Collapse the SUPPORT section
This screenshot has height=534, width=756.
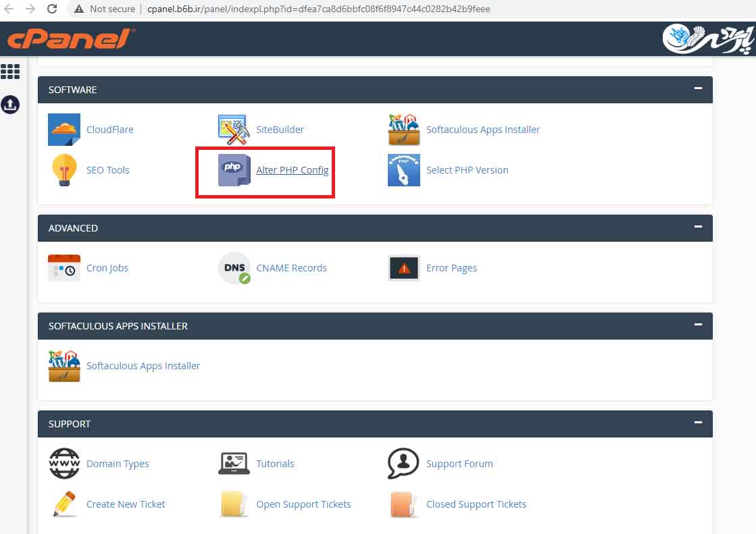pyautogui.click(x=698, y=422)
